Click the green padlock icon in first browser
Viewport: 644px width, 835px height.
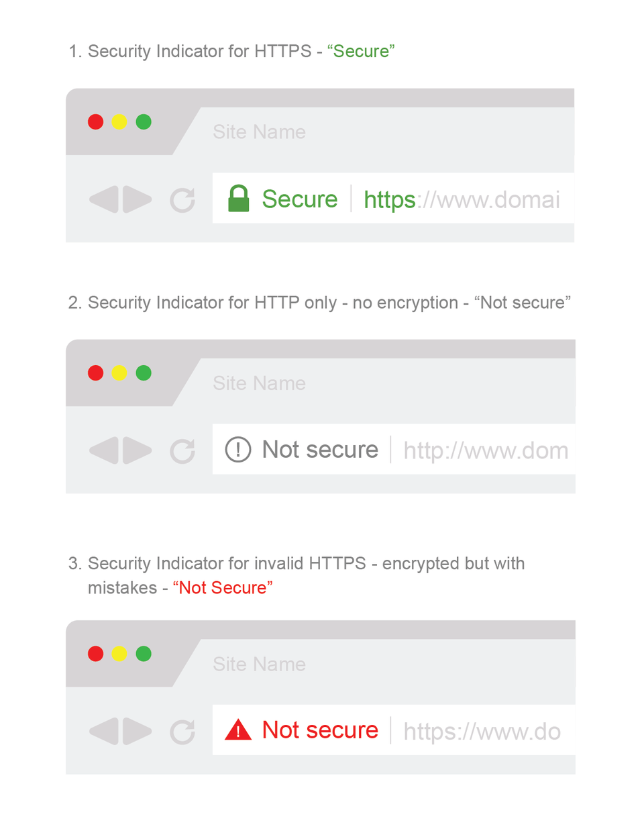coord(238,199)
